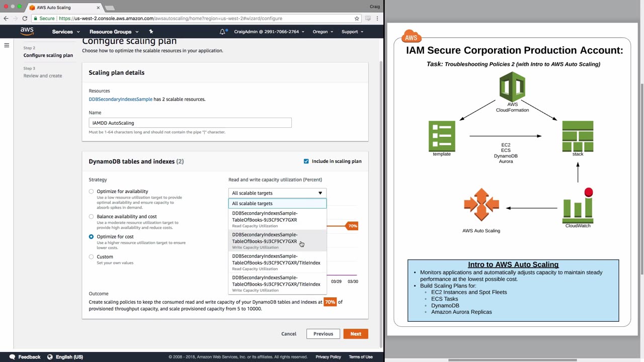Viewport: 644px width, 362px height.
Task: Open a new browser tab
Action: pos(110,8)
